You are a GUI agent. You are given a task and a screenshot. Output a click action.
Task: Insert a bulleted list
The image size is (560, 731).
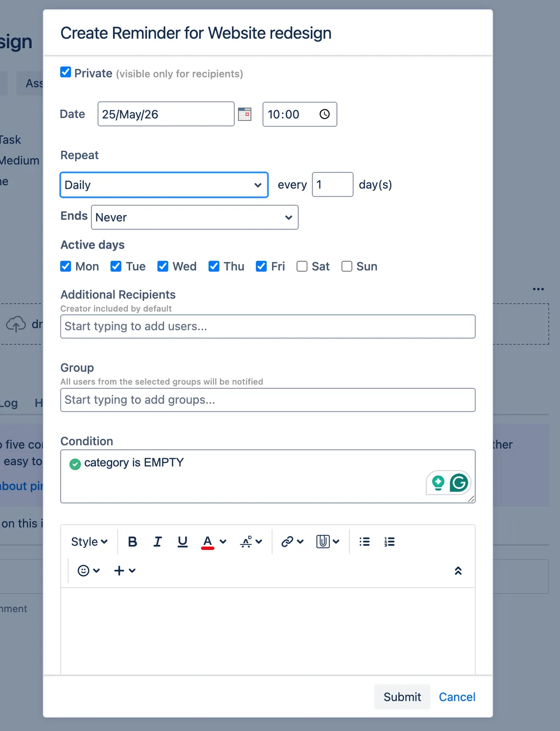click(364, 542)
